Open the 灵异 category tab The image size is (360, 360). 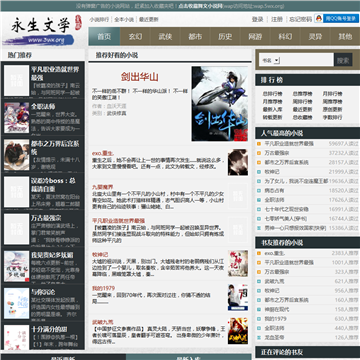tap(315, 36)
